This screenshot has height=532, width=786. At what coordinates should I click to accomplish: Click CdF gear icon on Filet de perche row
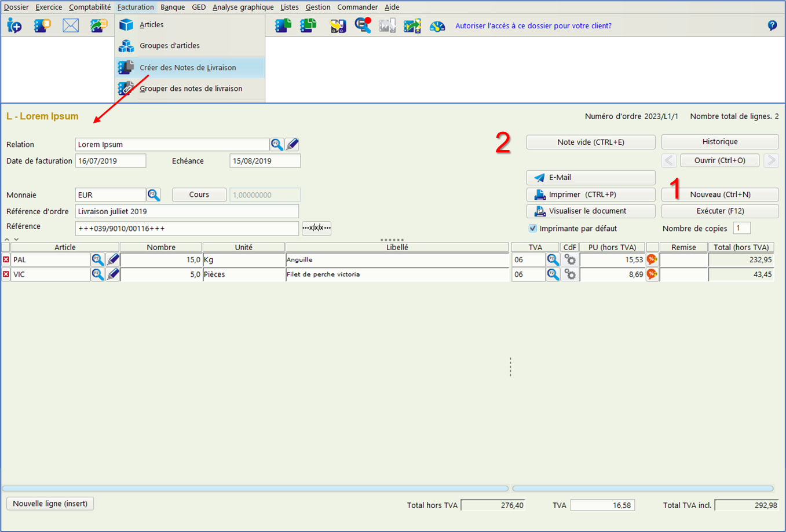tap(570, 274)
